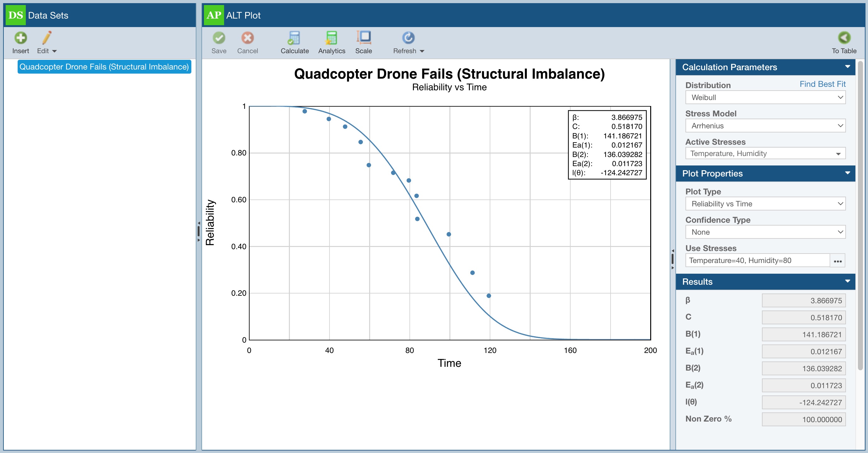Click the Scale icon

[x=364, y=38]
